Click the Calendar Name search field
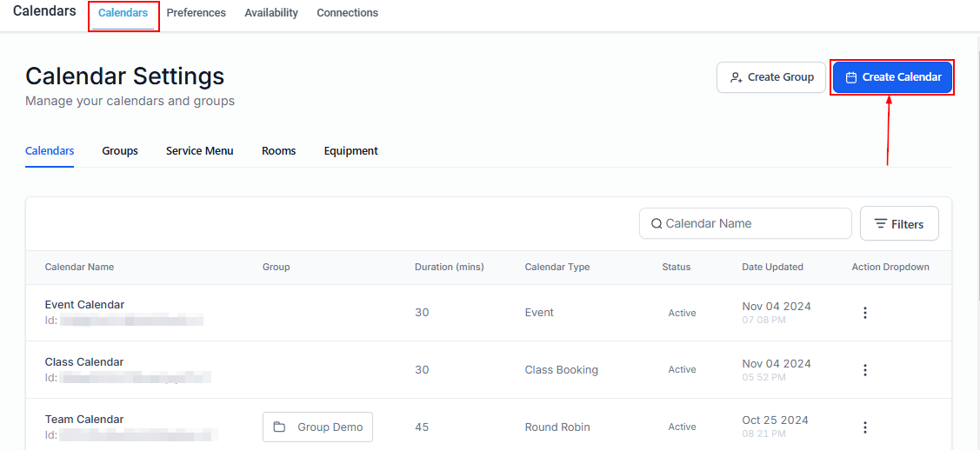Viewport: 980px width, 450px height. click(753, 223)
